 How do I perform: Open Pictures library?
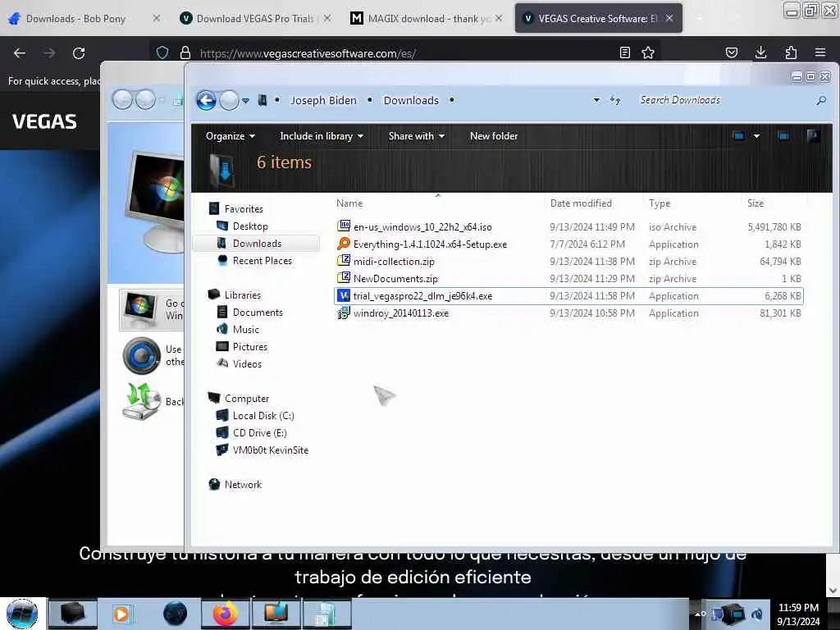click(249, 347)
